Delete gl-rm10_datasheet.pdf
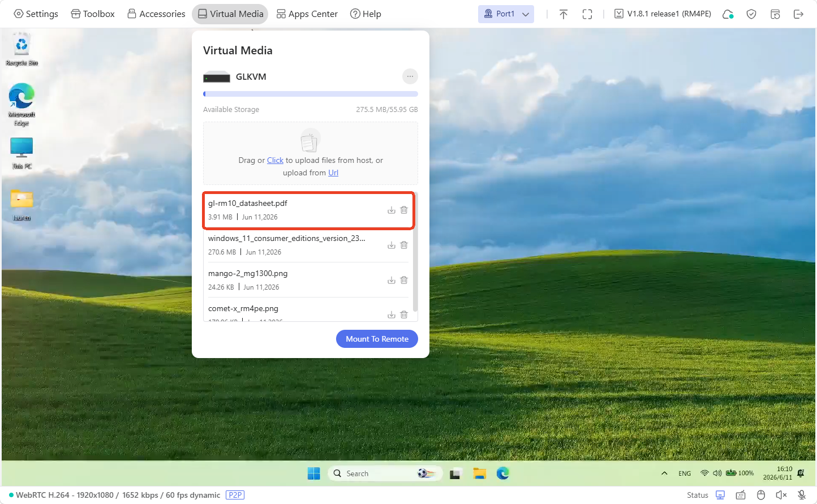Viewport: 817px width, 504px height. pos(404,210)
